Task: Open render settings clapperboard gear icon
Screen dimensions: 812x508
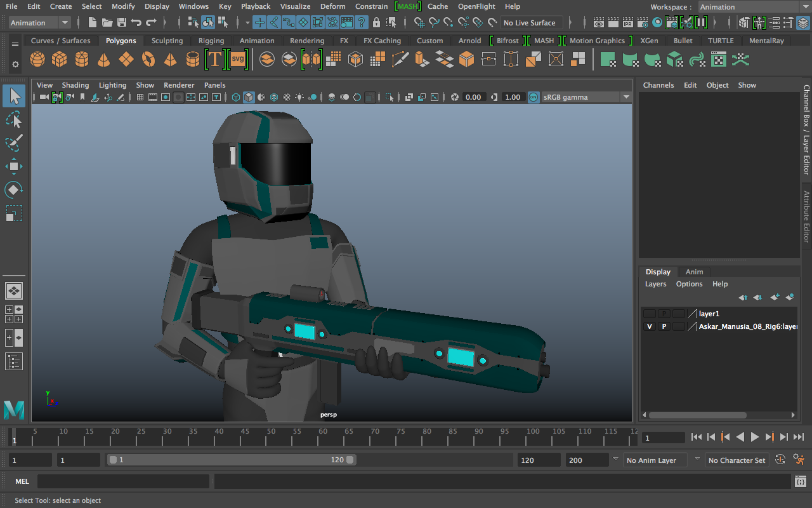Action: point(643,23)
